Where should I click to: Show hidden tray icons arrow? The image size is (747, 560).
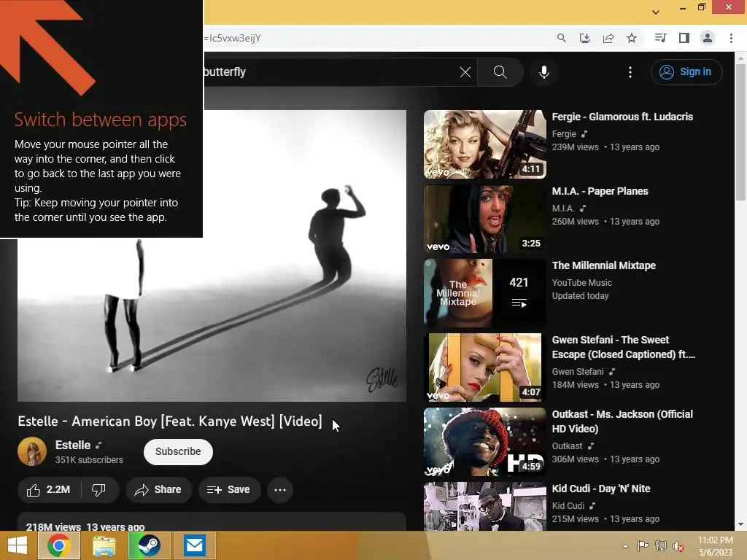(x=625, y=546)
